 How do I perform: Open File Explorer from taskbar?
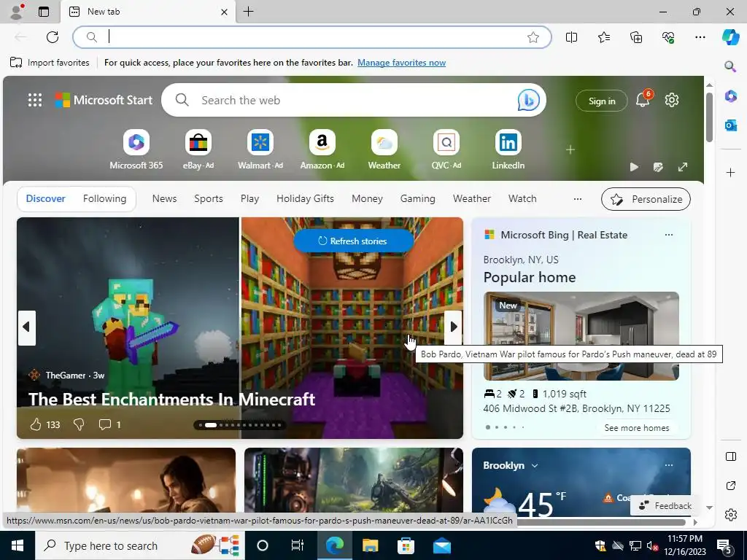point(370,545)
